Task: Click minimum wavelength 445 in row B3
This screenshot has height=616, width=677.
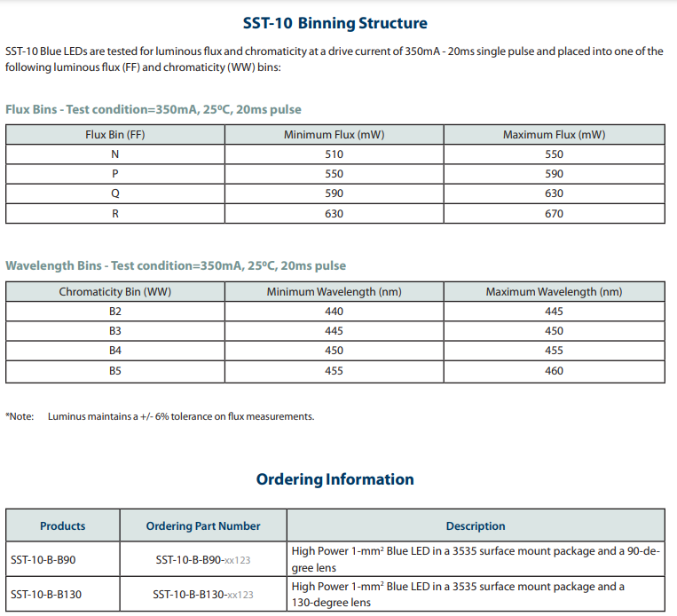Action: (x=335, y=331)
